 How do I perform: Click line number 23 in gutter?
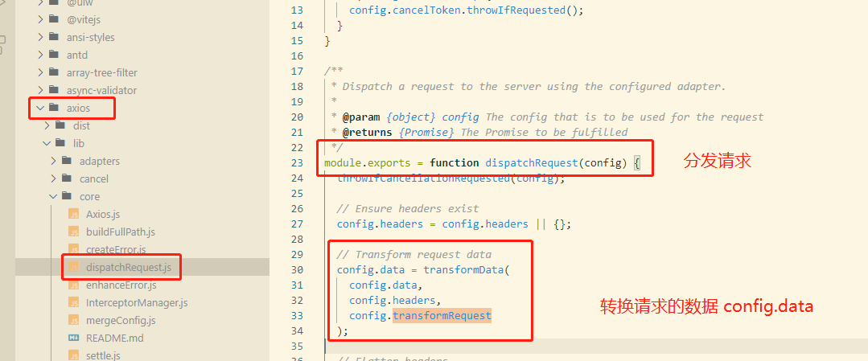[x=297, y=162]
